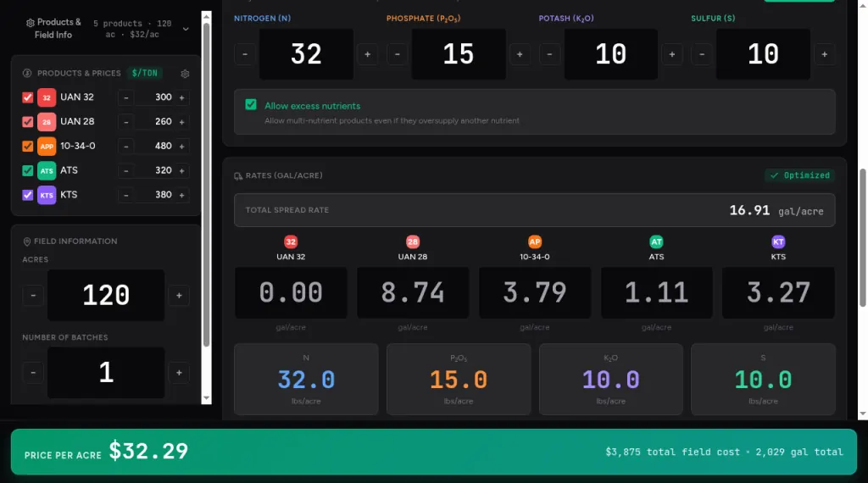868x483 pixels.
Task: Open products & prices settings gear
Action: click(x=185, y=74)
